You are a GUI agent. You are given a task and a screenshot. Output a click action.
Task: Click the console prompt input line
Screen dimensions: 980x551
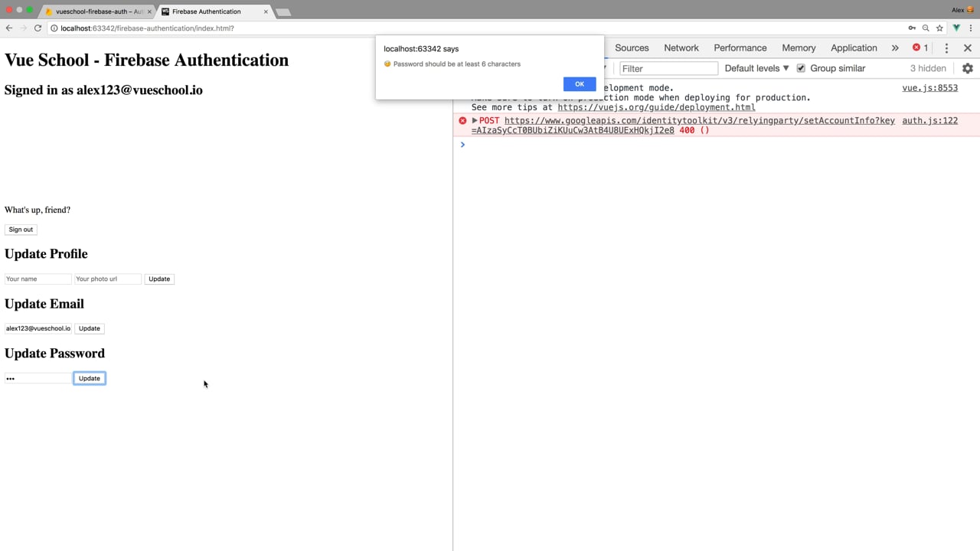pos(716,145)
